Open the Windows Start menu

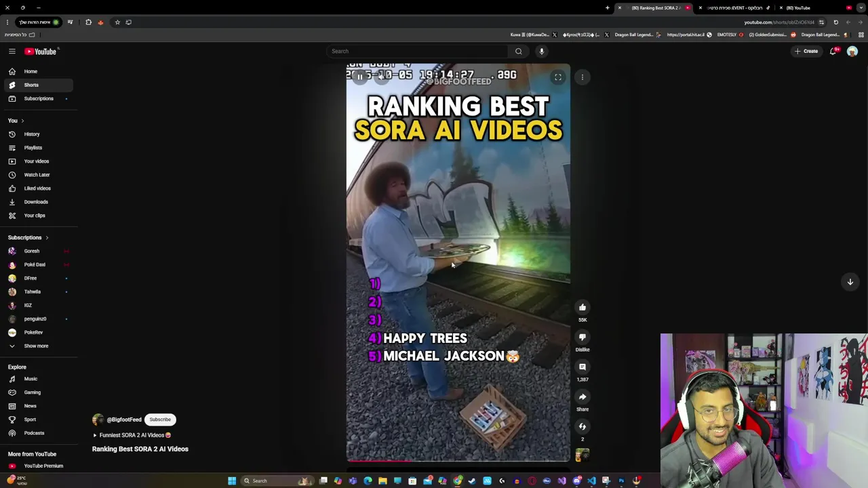(232, 481)
